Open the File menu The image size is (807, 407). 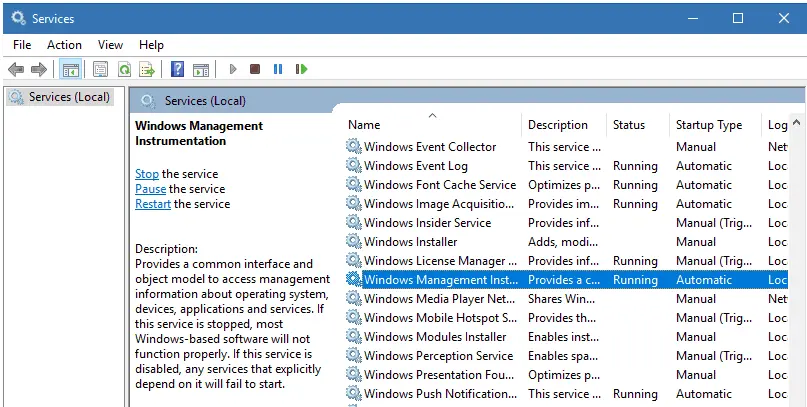tap(22, 45)
